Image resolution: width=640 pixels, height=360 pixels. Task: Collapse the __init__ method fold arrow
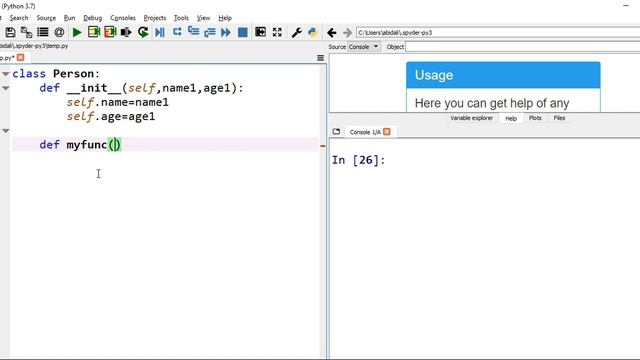point(5,88)
